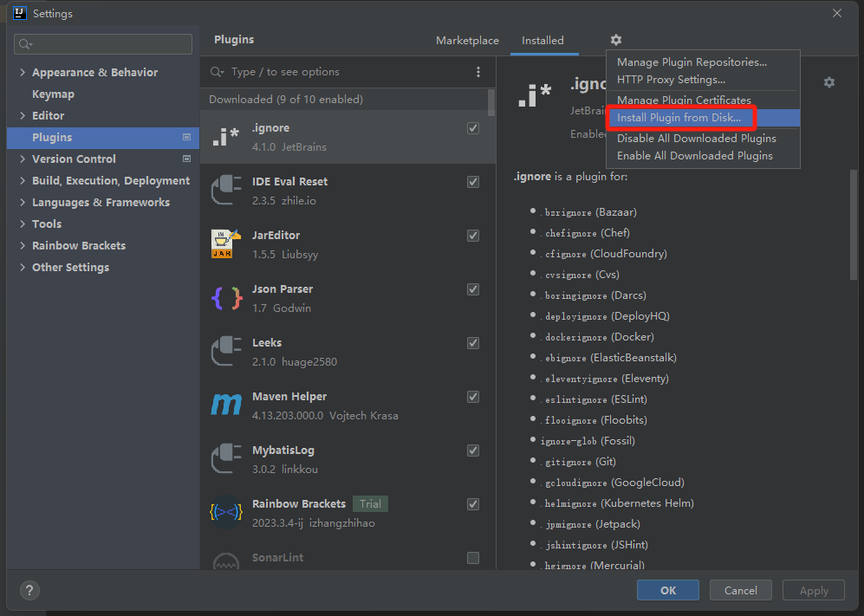Focus the settings search field
Viewport: 864px width, 616px height.
103,44
